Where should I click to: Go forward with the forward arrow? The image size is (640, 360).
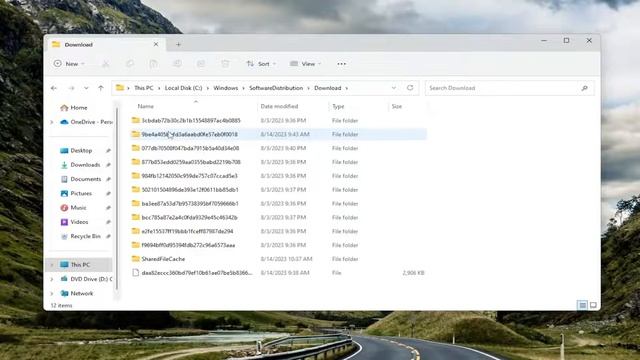click(x=71, y=88)
